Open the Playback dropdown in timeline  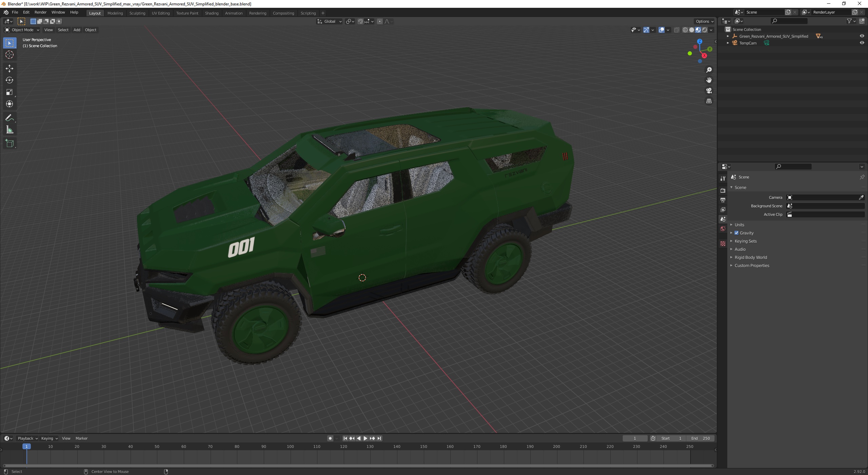click(x=27, y=438)
